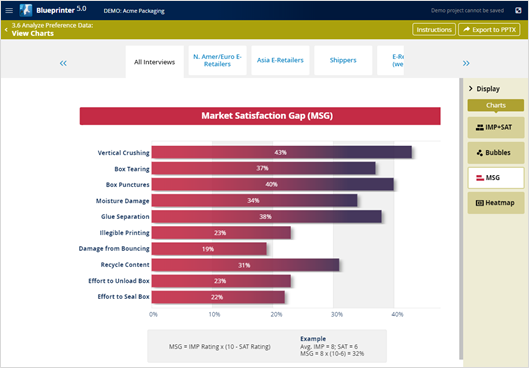This screenshot has width=529, height=368.
Task: Open the N. Amer/Euro E-Retailers tab
Action: 217,60
